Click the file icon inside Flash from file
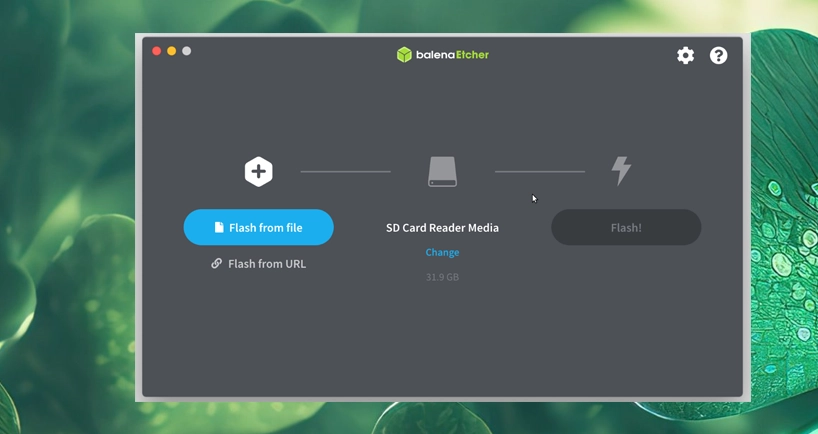This screenshot has width=818, height=434. click(x=219, y=228)
